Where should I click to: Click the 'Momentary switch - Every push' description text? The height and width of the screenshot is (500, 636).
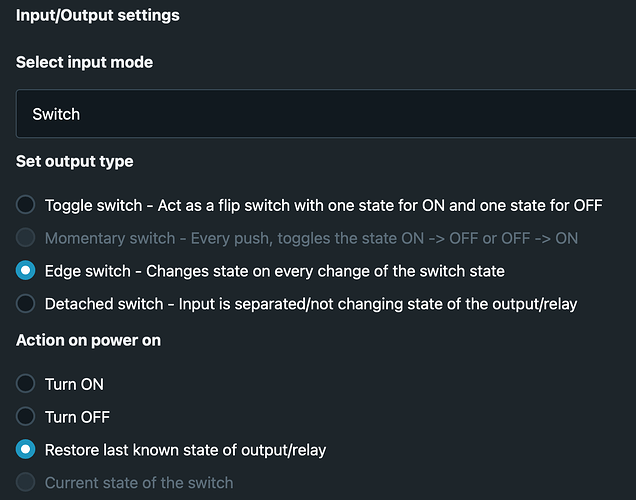point(311,238)
